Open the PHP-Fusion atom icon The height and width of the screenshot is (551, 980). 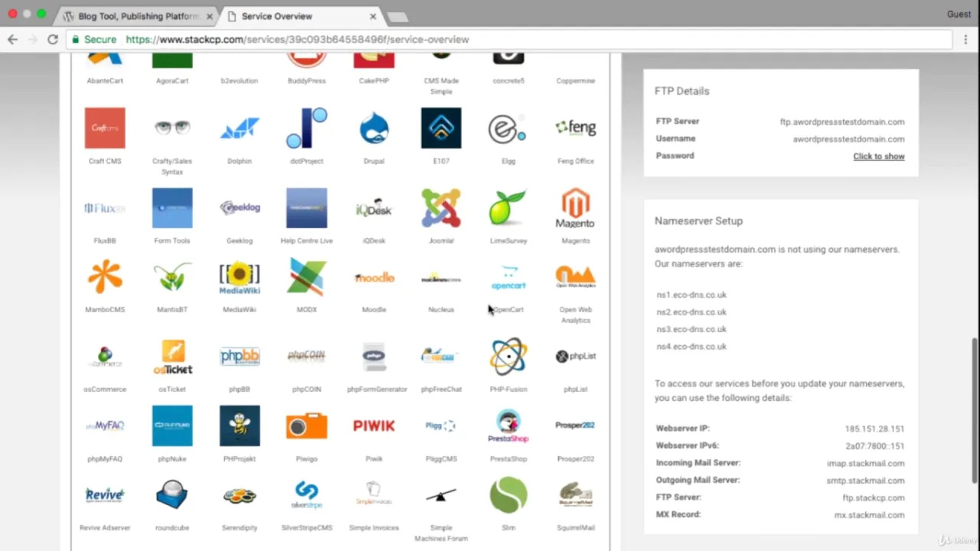[x=508, y=357]
